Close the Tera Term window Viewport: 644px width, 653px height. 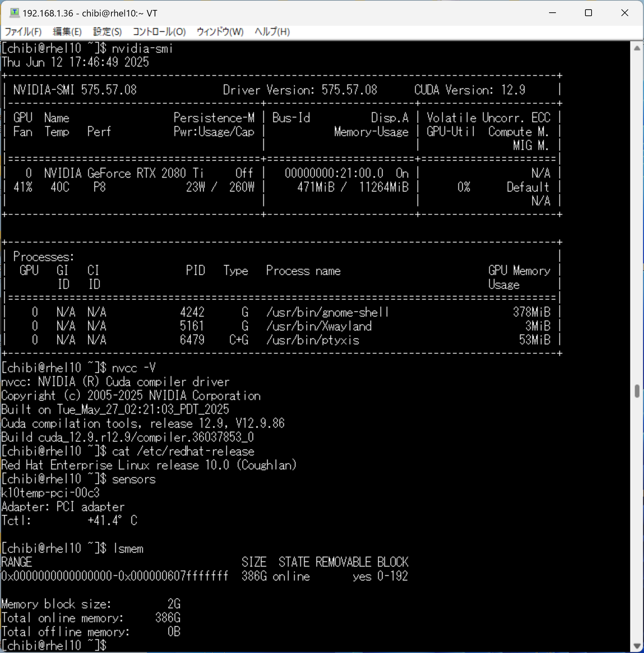click(x=624, y=13)
